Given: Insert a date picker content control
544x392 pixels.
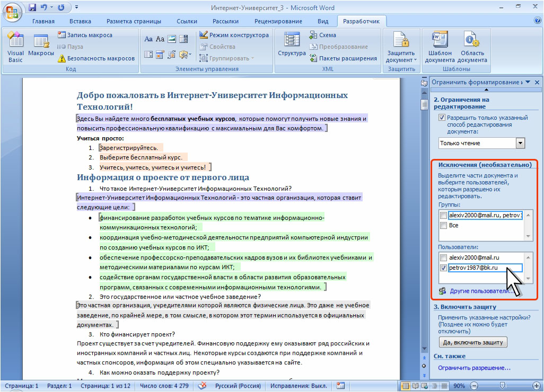Looking at the screenshot, I should (x=160, y=55).
